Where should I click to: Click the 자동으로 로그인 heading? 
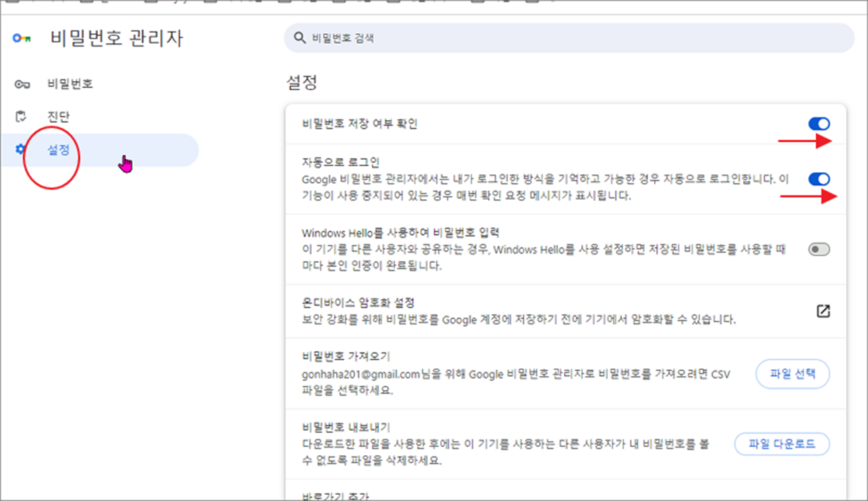click(341, 163)
